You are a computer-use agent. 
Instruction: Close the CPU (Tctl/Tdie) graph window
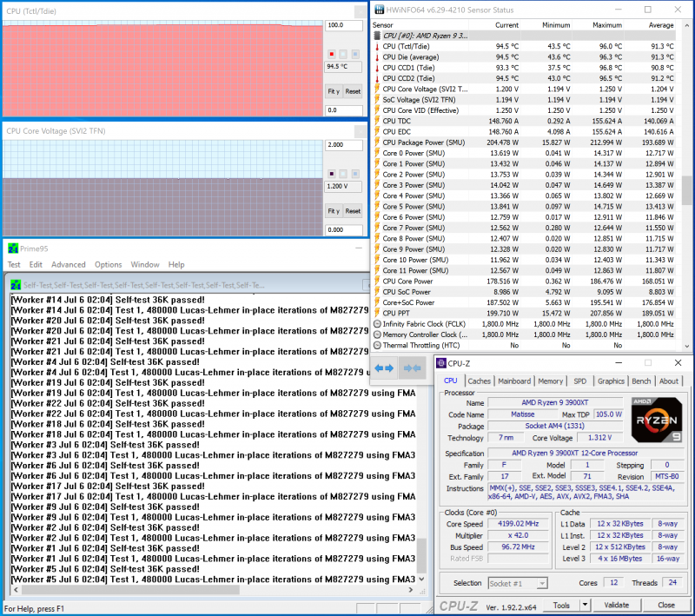pyautogui.click(x=361, y=11)
